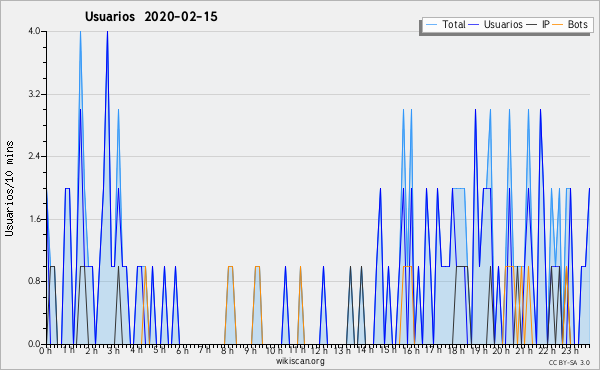Click the y-axis value 0.8
Screen dimensions: 600x370
pyautogui.click(x=34, y=282)
